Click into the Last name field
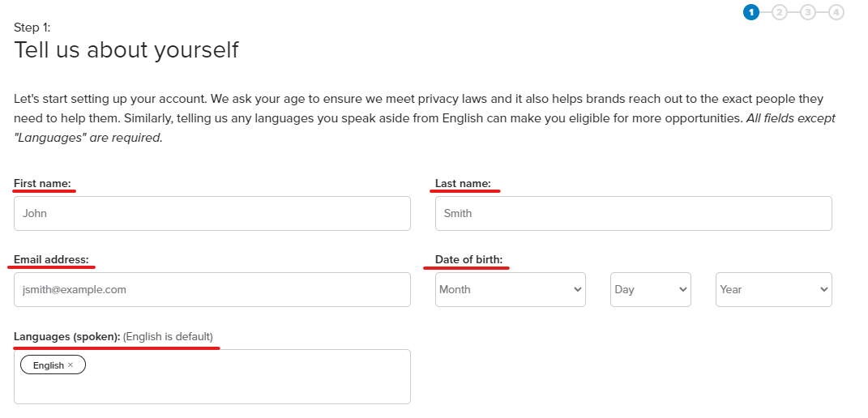Image resolution: width=868 pixels, height=418 pixels. pos(634,213)
